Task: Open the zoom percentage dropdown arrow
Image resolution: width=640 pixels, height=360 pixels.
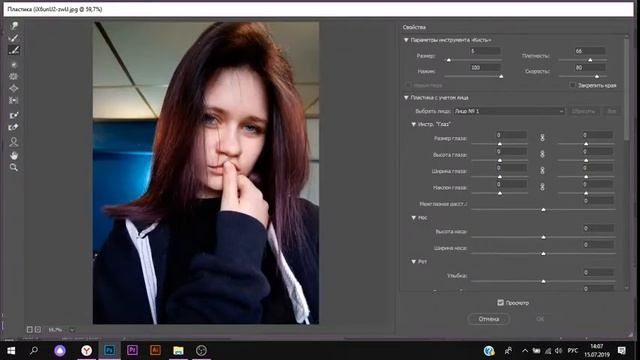Action: click(x=72, y=330)
